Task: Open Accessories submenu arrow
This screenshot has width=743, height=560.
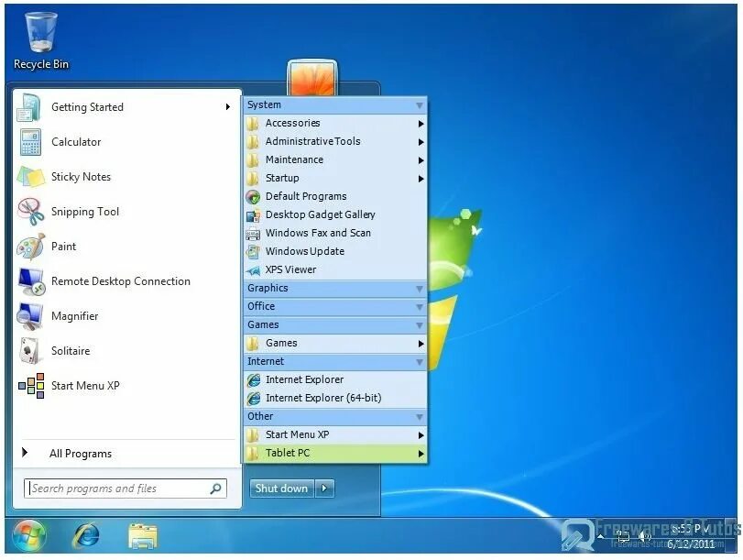Action: click(421, 124)
